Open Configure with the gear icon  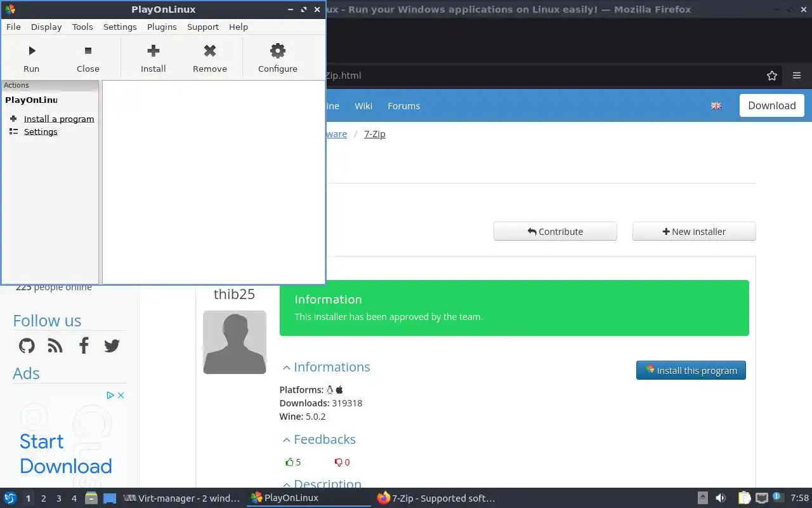(x=278, y=51)
